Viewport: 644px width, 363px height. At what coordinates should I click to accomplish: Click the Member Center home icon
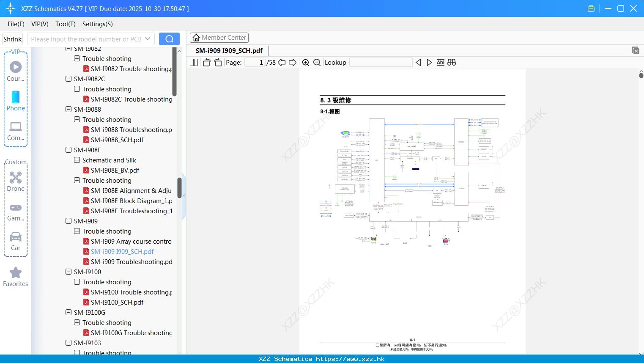[196, 38]
